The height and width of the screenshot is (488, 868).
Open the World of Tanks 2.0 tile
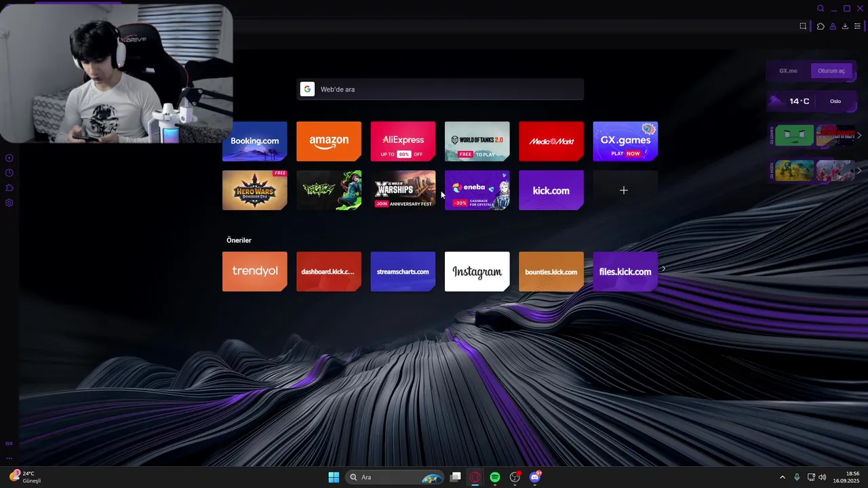tap(477, 141)
